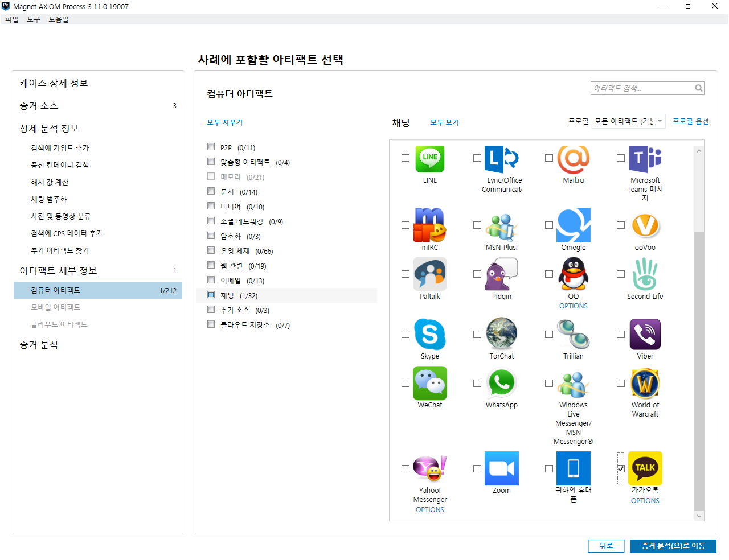Viewport: 729px width, 560px height.
Task: Toggle the 문서 category checkbox
Action: (211, 191)
